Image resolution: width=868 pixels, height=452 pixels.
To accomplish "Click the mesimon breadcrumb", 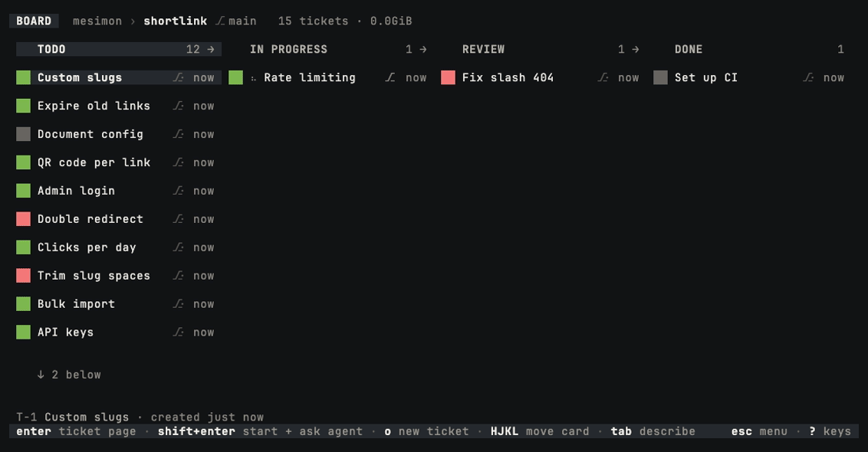I will (97, 21).
